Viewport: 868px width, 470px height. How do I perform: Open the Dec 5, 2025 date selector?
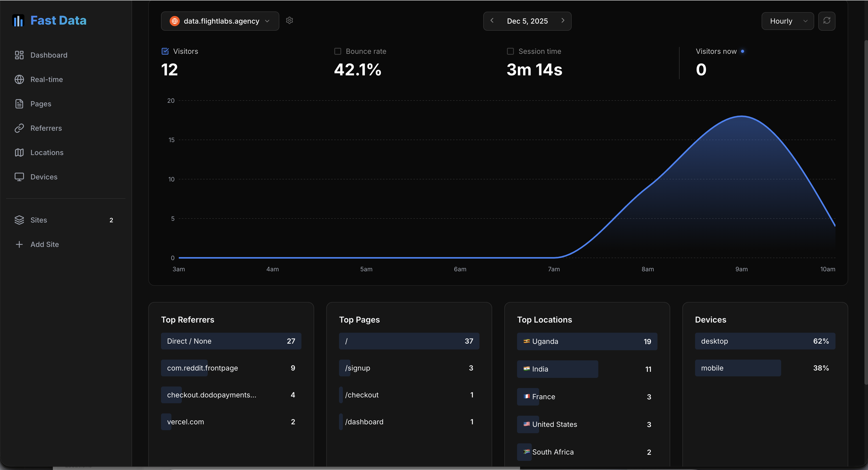(527, 21)
